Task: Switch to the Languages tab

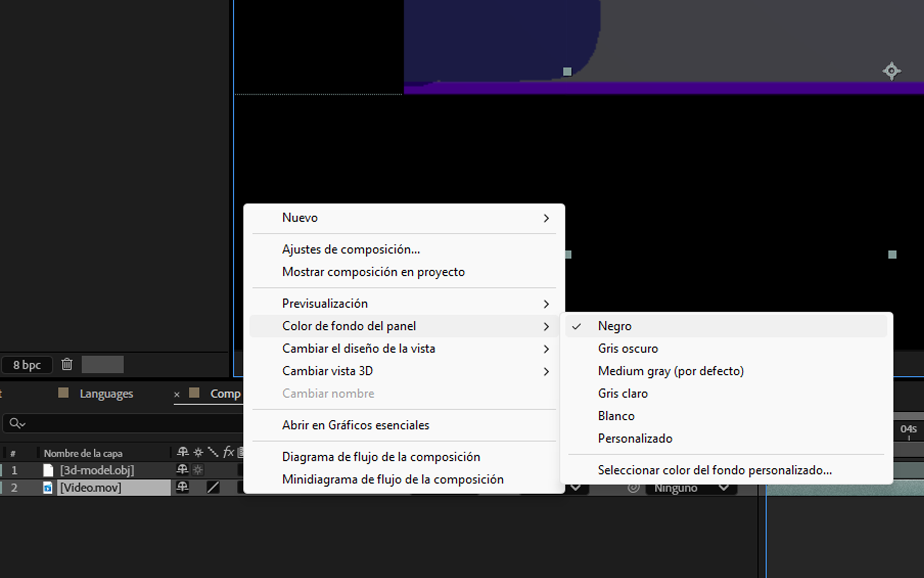Action: [x=106, y=393]
